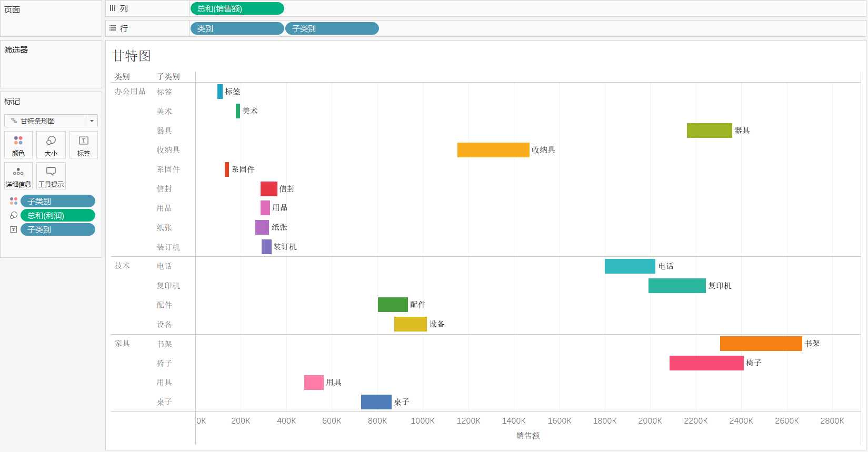Open the 详细信息 detail mark card

18,176
